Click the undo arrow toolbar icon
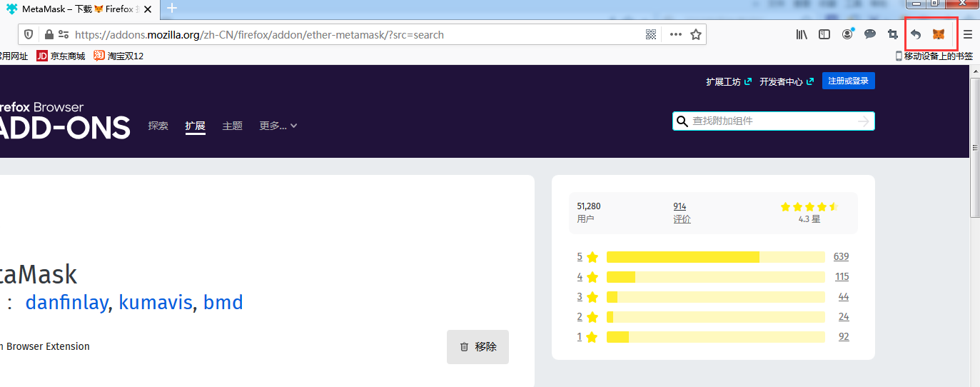 tap(916, 34)
